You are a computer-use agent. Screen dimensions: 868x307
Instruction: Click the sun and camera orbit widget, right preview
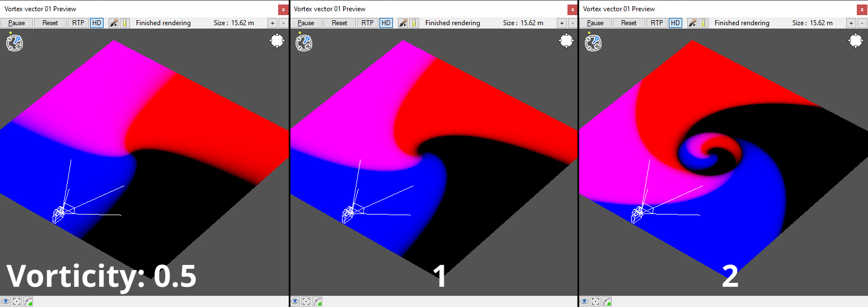(x=593, y=43)
